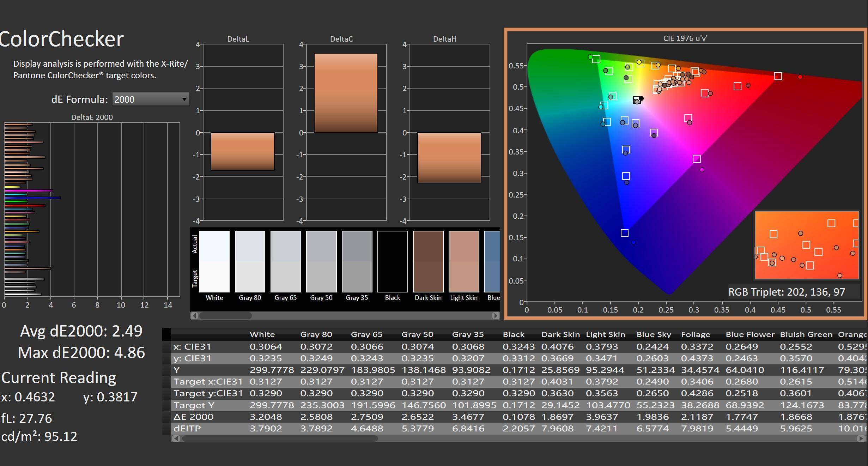The width and height of the screenshot is (868, 466).
Task: Click the Gray 80 column header
Action: [316, 334]
